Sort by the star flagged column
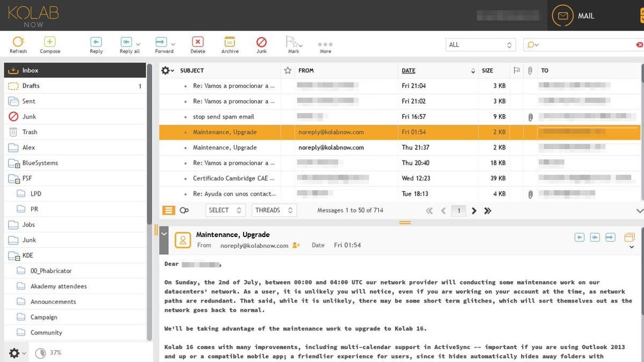This screenshot has width=644, height=362. (288, 70)
